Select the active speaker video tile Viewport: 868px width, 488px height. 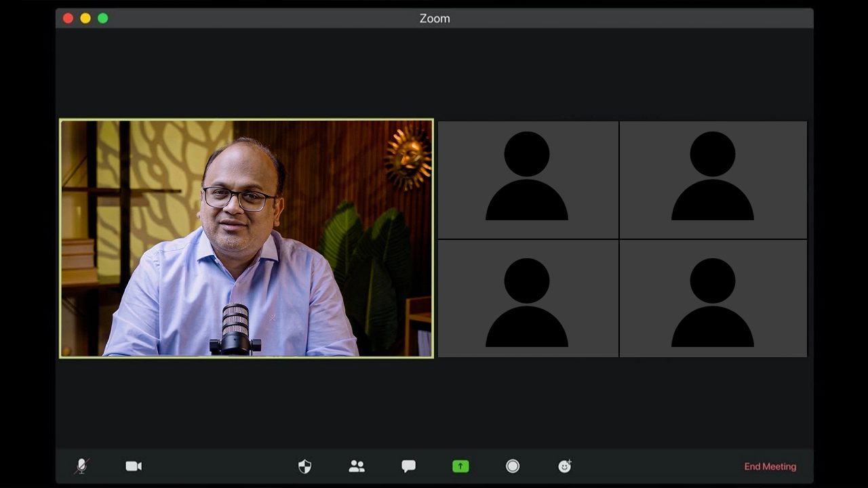tap(246, 238)
